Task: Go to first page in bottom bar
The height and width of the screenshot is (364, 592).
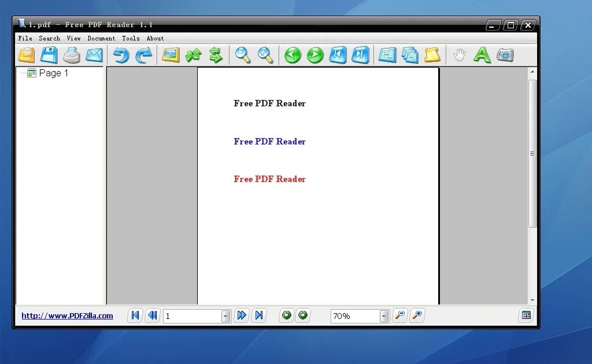Action: coord(135,315)
